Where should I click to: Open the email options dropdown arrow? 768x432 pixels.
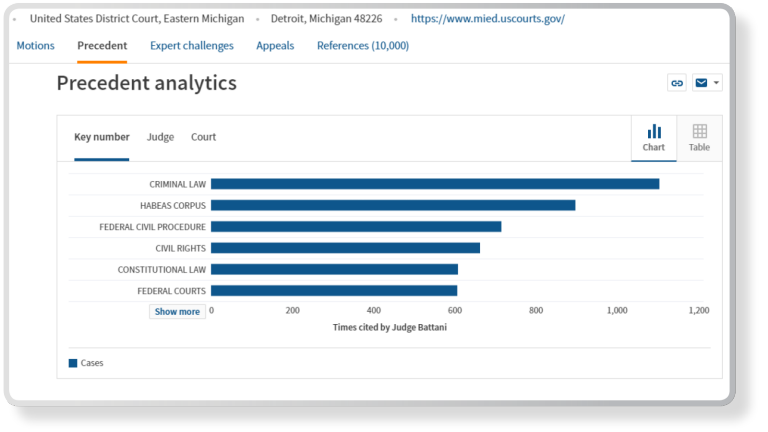pyautogui.click(x=716, y=83)
